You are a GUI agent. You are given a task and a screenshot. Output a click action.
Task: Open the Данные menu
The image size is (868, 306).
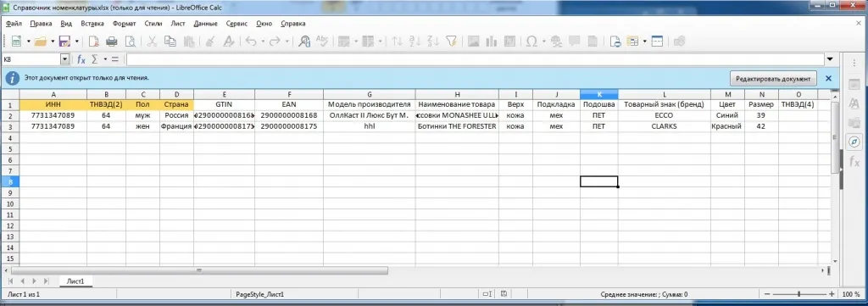click(x=205, y=24)
